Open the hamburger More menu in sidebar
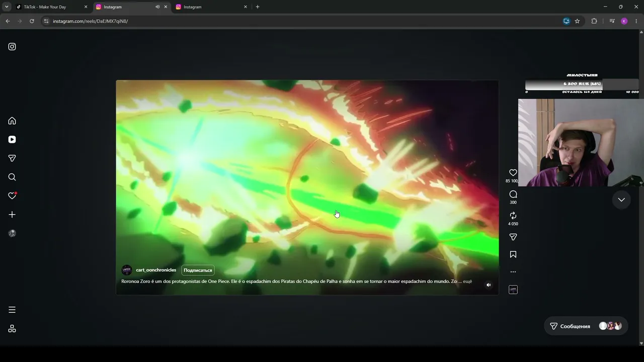The image size is (644, 362). (x=12, y=310)
